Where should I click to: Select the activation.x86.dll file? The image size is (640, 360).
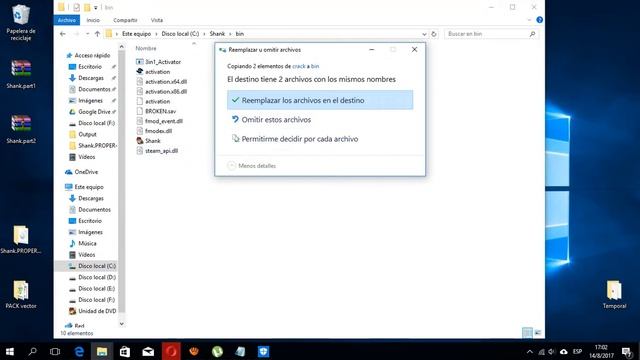point(161,91)
